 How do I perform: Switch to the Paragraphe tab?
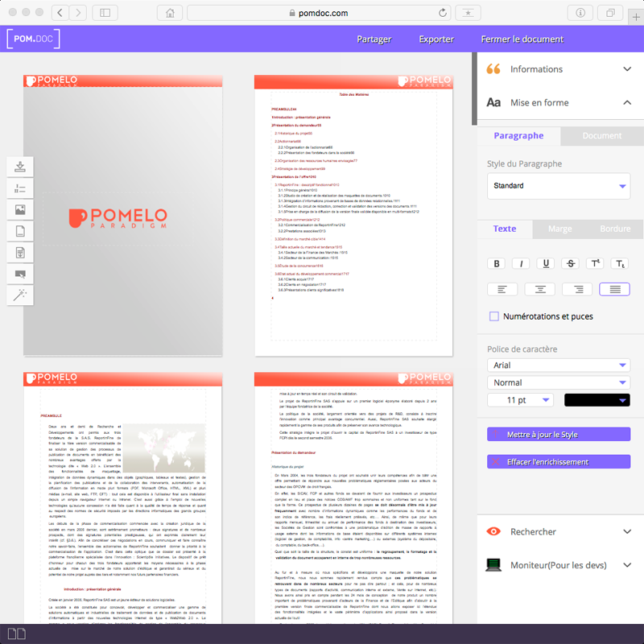(518, 136)
